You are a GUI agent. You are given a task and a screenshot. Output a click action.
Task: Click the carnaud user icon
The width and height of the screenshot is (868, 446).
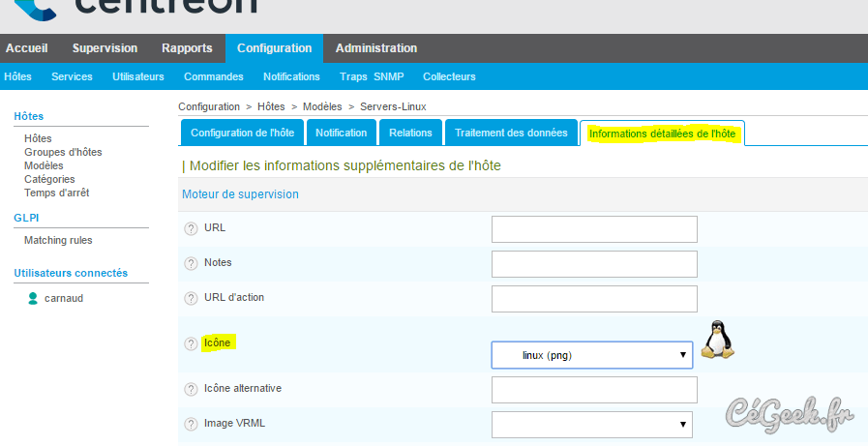click(x=33, y=298)
